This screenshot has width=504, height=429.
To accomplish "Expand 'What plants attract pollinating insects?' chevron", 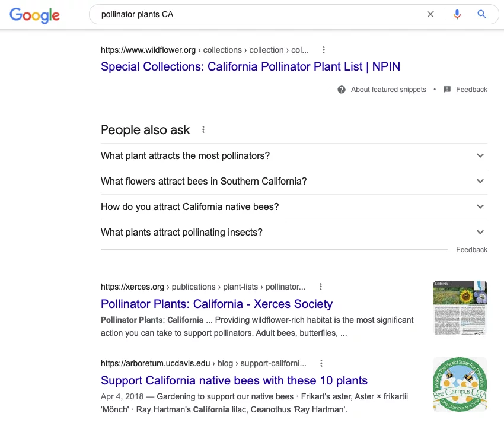I will tap(480, 232).
